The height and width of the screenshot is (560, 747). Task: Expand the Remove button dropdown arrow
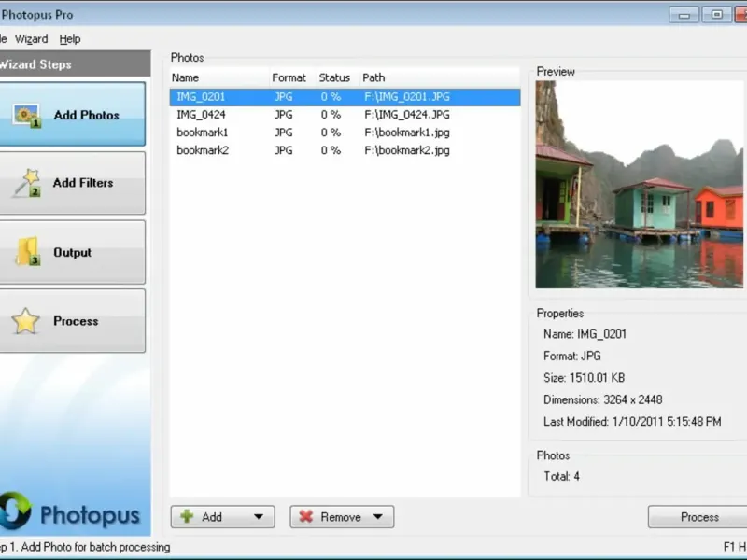click(378, 517)
